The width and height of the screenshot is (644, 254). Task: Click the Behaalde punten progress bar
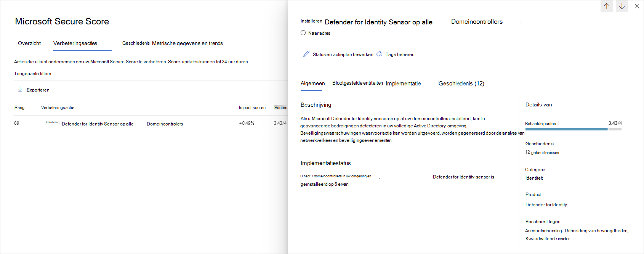[574, 129]
